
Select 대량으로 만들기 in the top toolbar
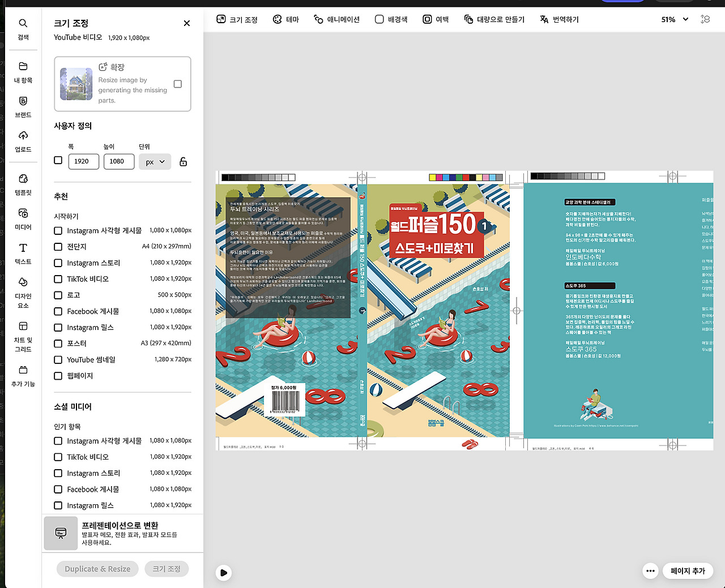click(x=494, y=19)
